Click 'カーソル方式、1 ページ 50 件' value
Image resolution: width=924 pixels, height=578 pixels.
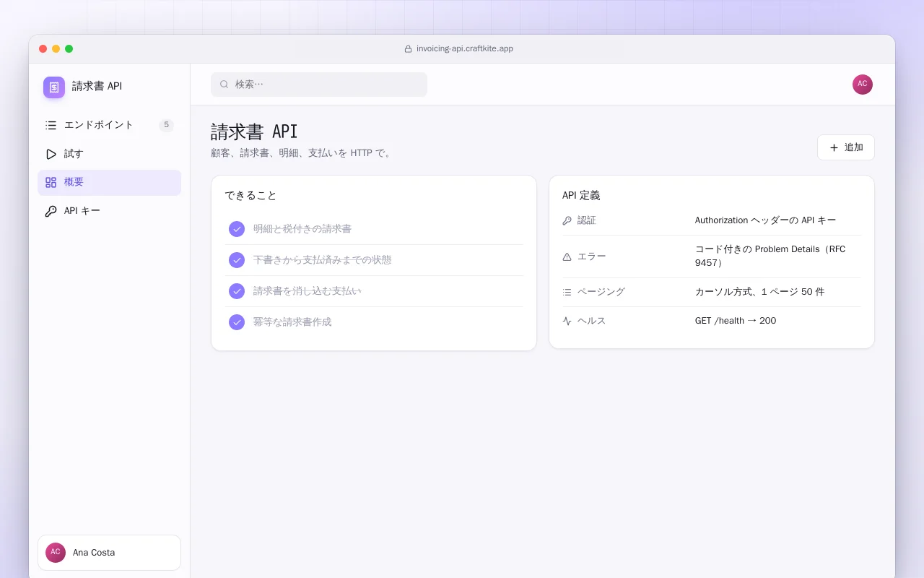click(759, 292)
